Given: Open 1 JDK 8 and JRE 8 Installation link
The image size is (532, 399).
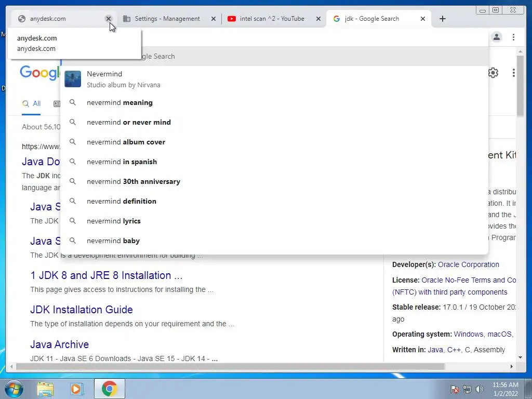Looking at the screenshot, I should coord(106,275).
